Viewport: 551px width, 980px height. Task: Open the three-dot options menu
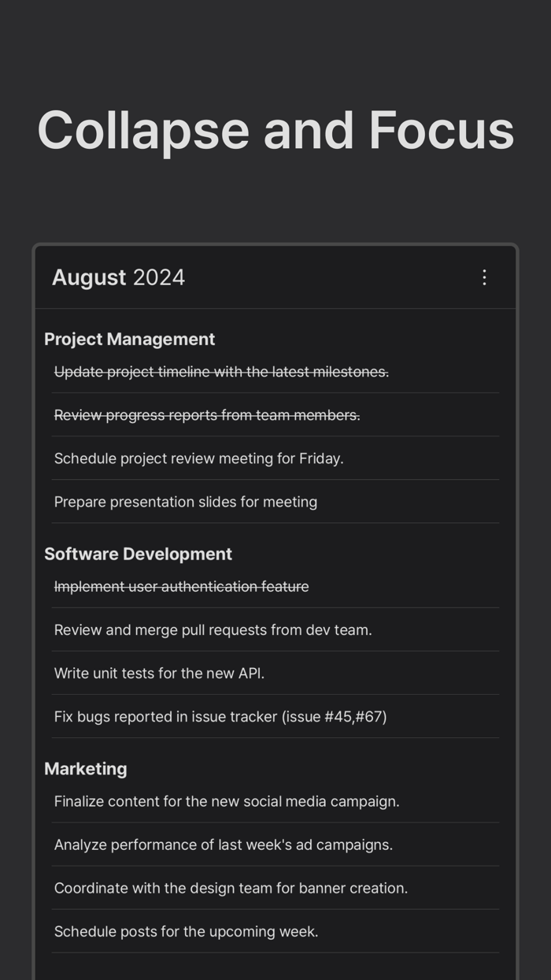click(484, 277)
